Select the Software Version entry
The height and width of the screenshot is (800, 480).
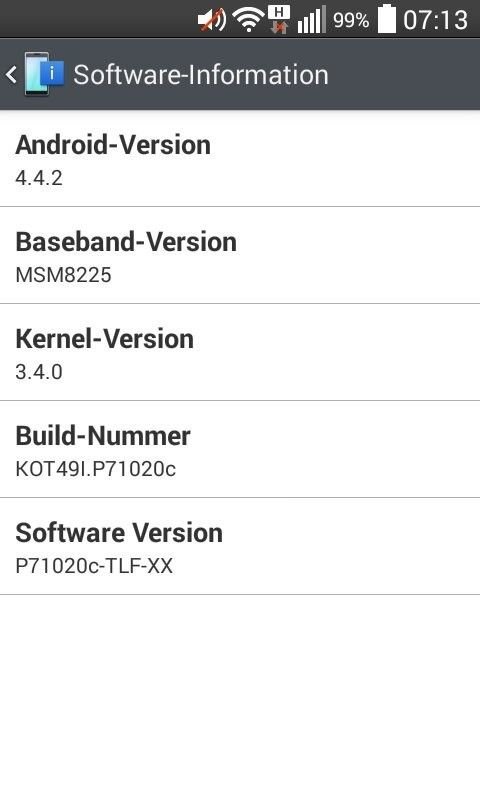(x=240, y=546)
